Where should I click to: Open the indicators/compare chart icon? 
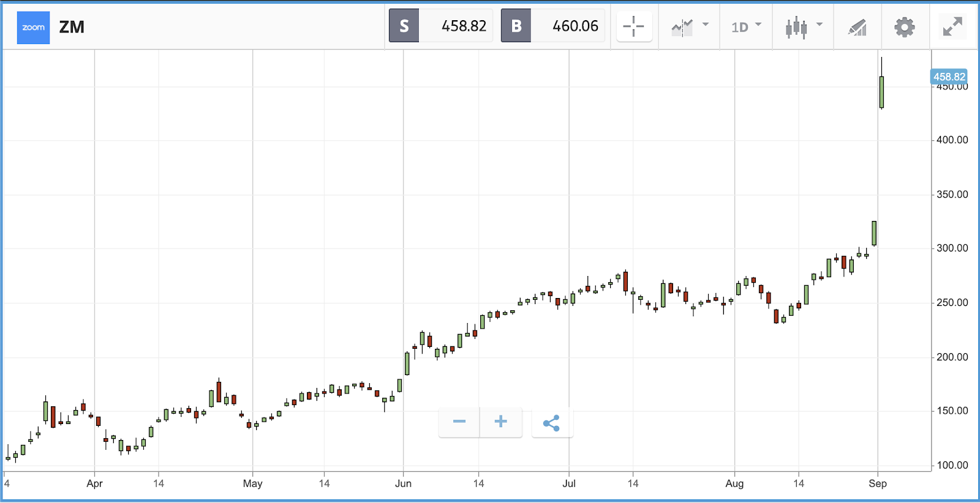pyautogui.click(x=682, y=27)
